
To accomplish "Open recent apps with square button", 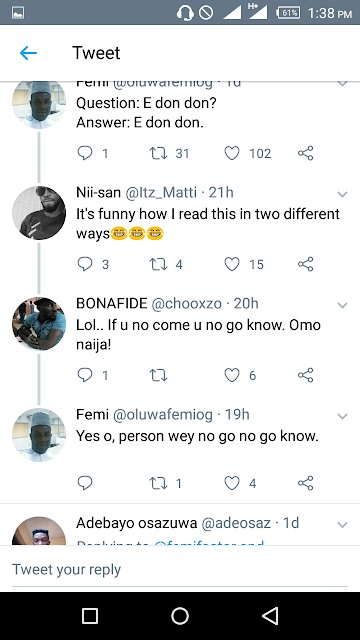I will point(90,616).
